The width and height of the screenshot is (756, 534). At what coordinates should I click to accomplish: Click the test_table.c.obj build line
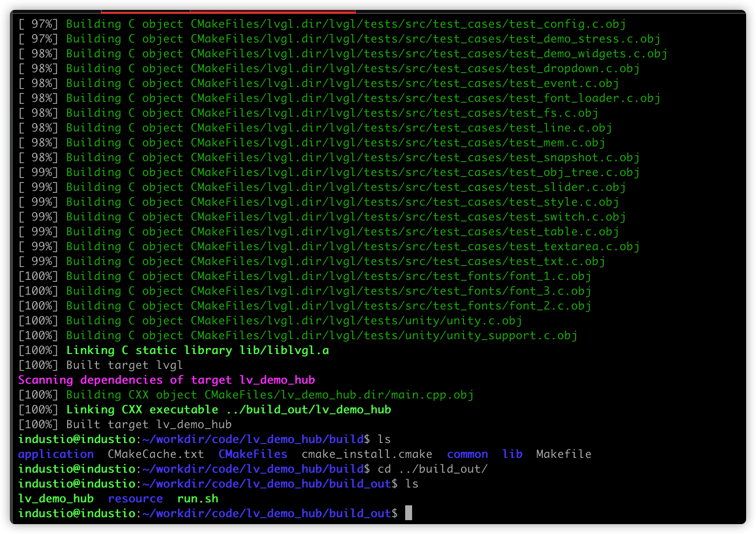coord(319,231)
